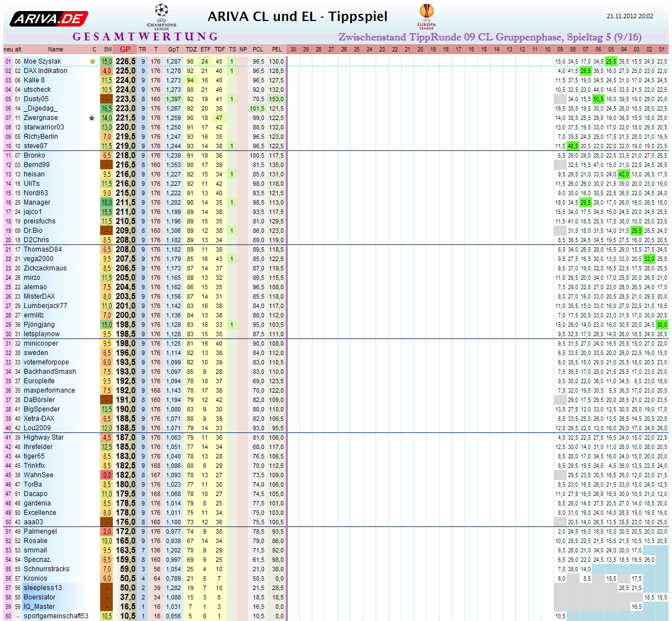Click the gold star beside Moe Szyslak
The height and width of the screenshot is (621, 672).
point(92,61)
